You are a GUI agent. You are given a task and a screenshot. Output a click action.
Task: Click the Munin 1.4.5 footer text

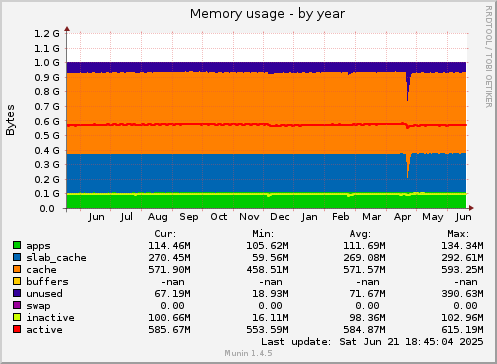click(x=248, y=353)
